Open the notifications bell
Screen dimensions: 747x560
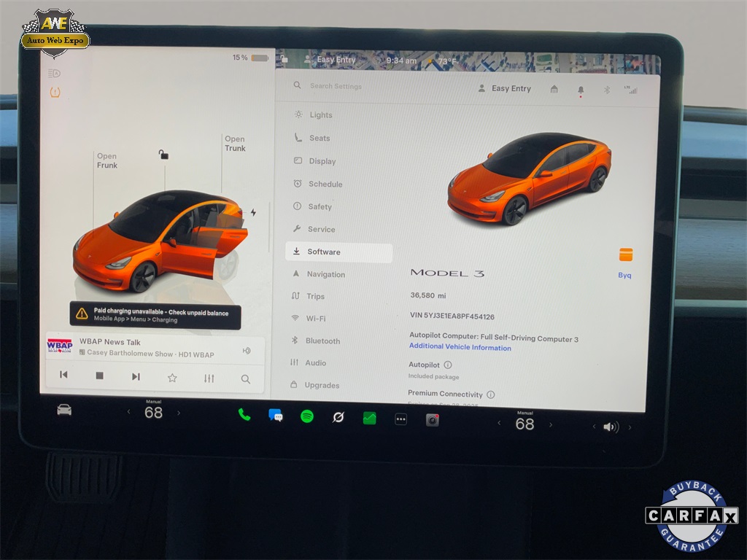(x=581, y=90)
